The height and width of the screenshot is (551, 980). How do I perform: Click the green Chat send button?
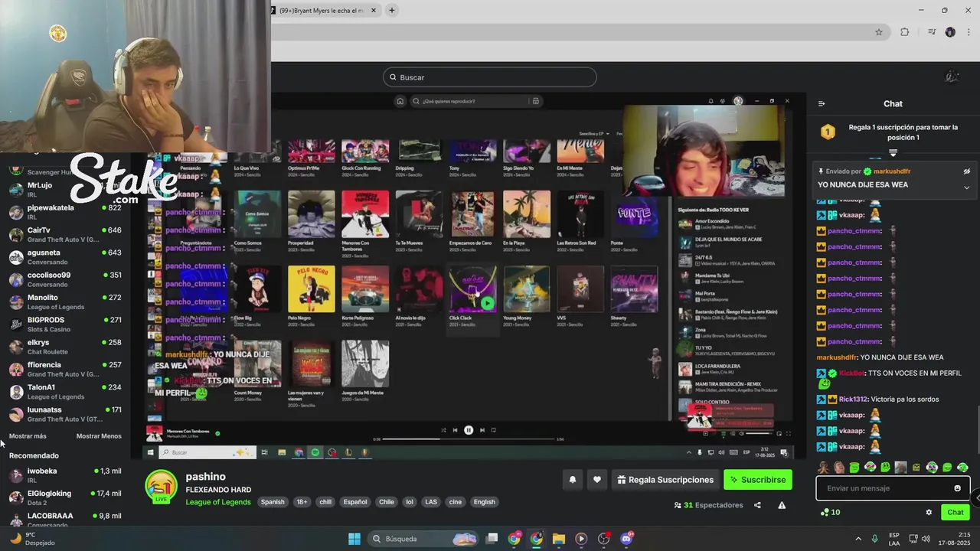(955, 513)
